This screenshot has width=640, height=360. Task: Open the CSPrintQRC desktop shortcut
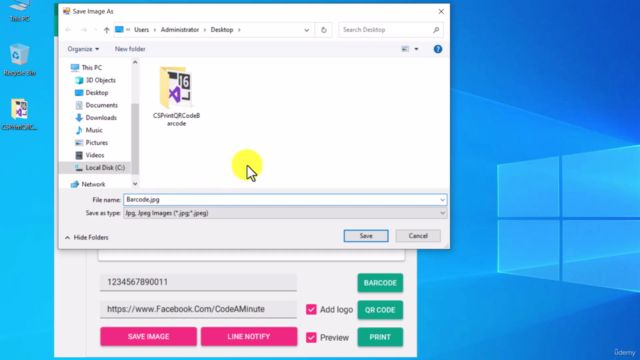click(20, 114)
